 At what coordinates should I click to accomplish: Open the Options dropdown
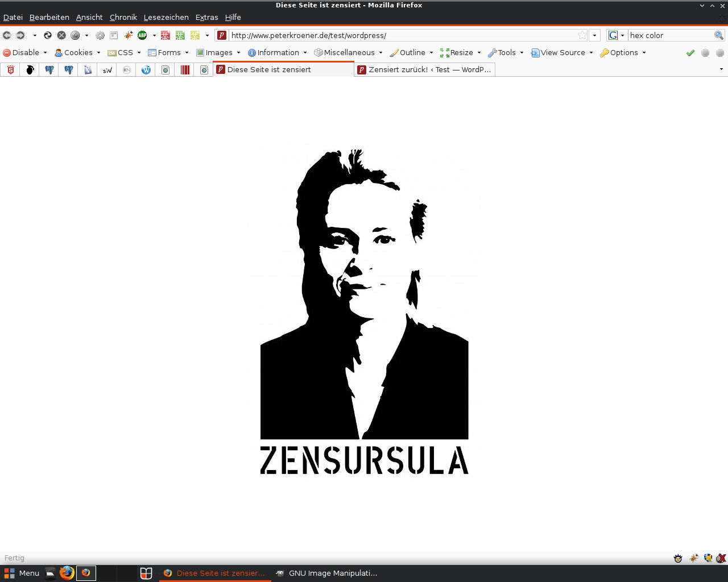click(x=623, y=53)
